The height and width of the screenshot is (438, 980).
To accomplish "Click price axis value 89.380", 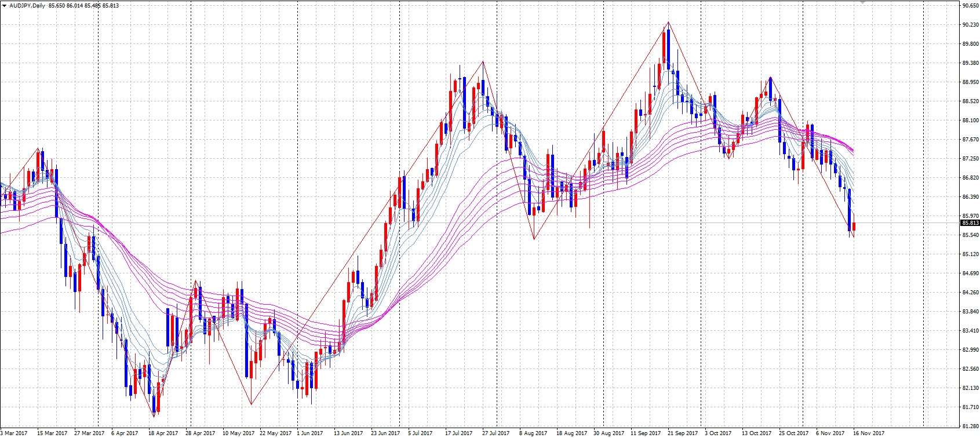I will tap(971, 63).
